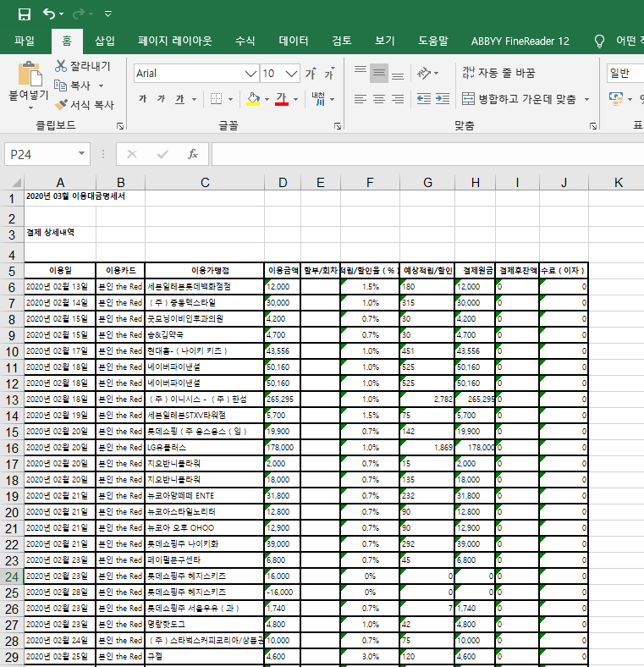
Task: Open the Customize Quick Access Toolbar arrow
Action: (108, 14)
